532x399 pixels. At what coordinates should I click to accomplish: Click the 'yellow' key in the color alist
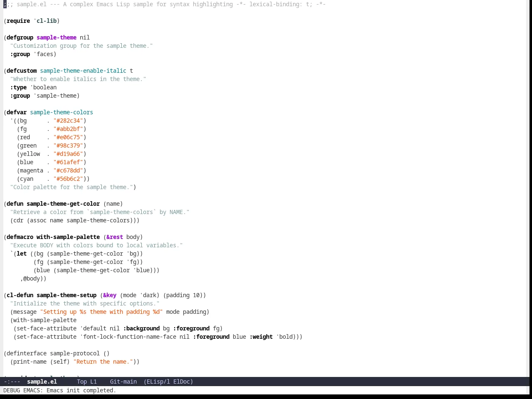coord(30,154)
